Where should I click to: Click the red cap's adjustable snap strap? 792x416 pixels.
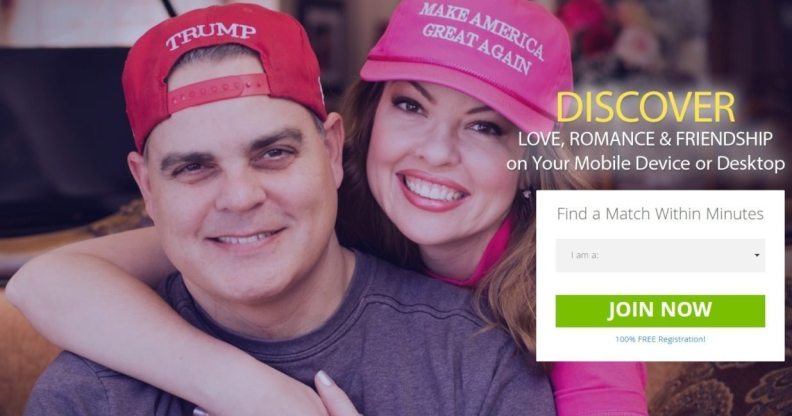(218, 91)
